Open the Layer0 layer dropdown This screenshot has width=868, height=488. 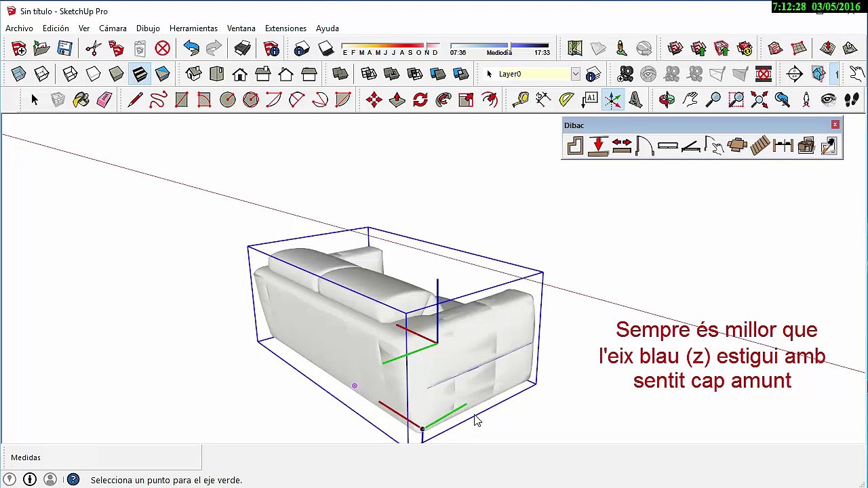coord(575,74)
